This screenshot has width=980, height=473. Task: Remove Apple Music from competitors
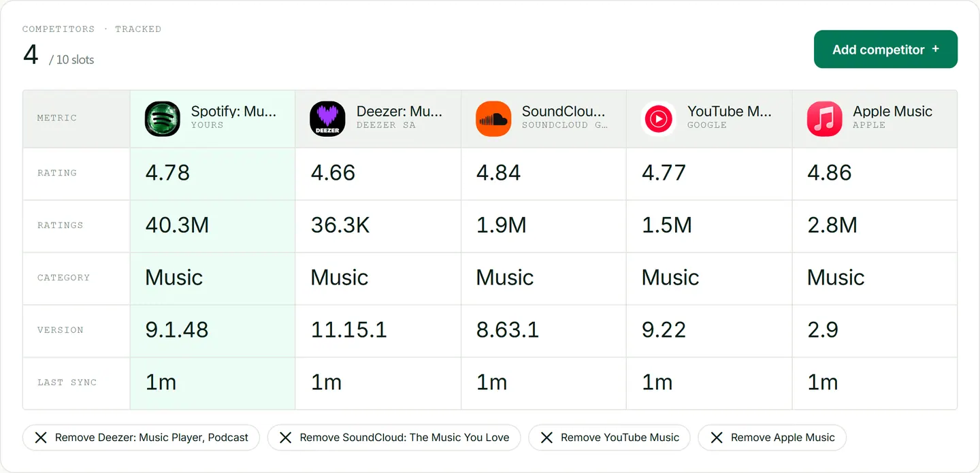point(772,438)
